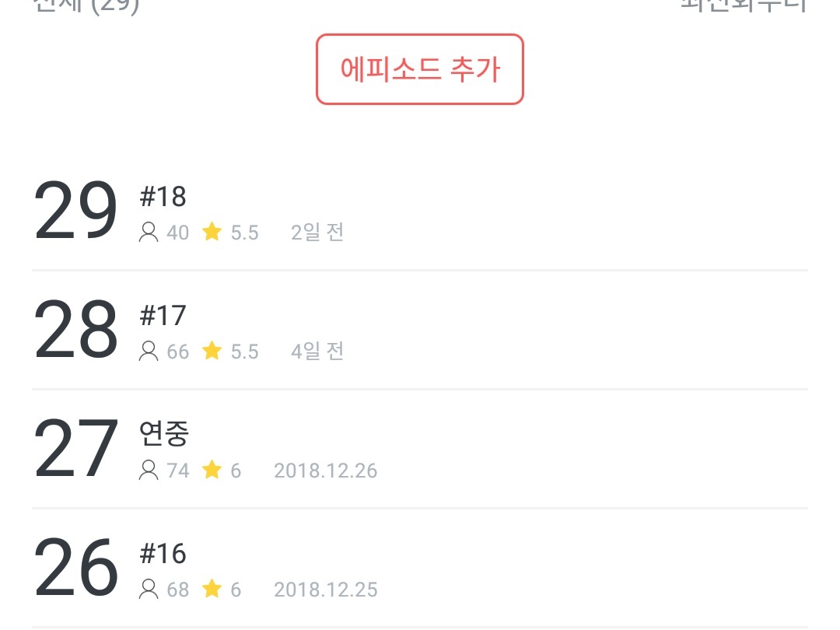The height and width of the screenshot is (630, 840).
Task: Click the 2018.12.25 date on episode 26
Action: 325,590
